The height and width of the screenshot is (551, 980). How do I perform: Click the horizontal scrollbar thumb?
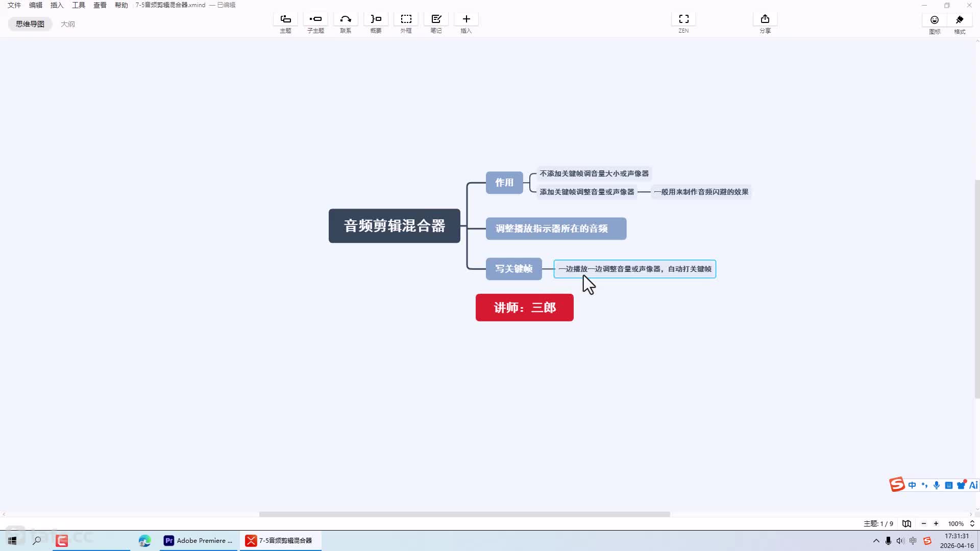pos(464,514)
